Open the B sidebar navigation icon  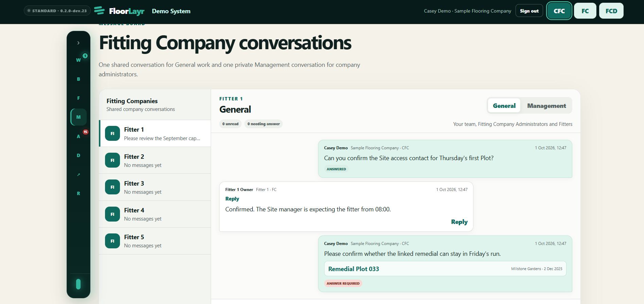(x=79, y=79)
